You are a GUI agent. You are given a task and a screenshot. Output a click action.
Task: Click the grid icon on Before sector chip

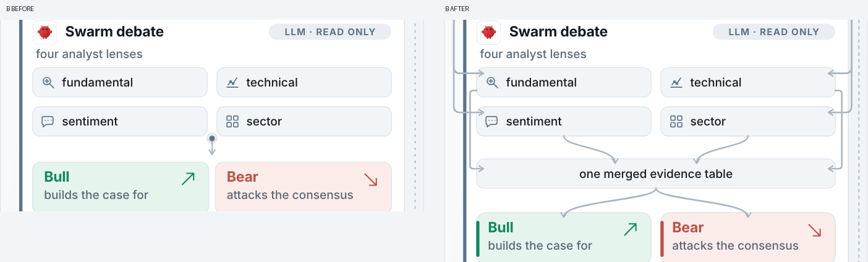[232, 122]
